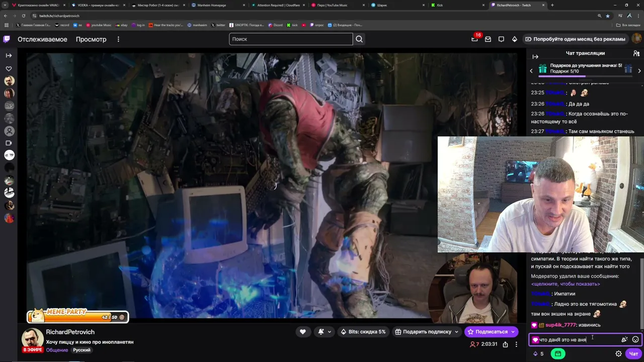
Task: Open a new browser tab
Action: [x=552, y=5]
